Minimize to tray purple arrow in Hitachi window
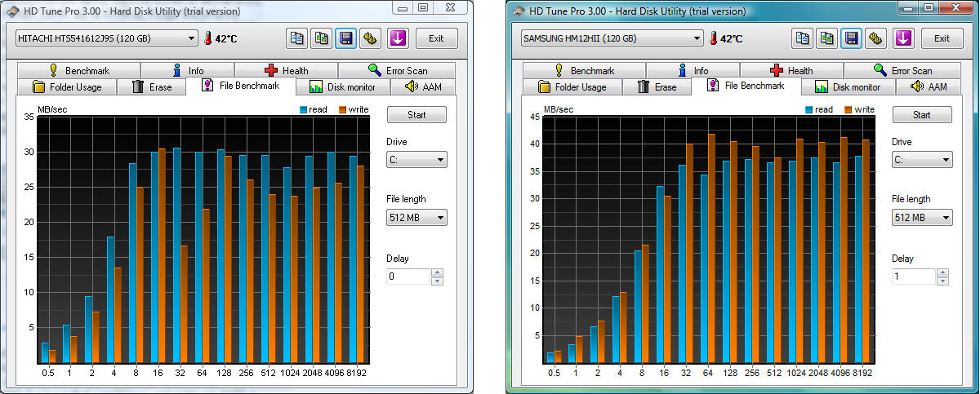 pos(398,38)
